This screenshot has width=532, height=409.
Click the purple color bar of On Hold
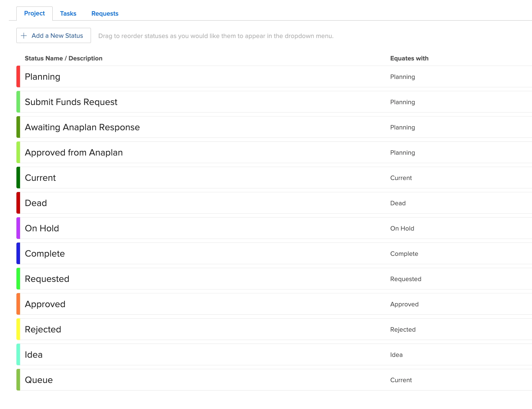coord(18,228)
